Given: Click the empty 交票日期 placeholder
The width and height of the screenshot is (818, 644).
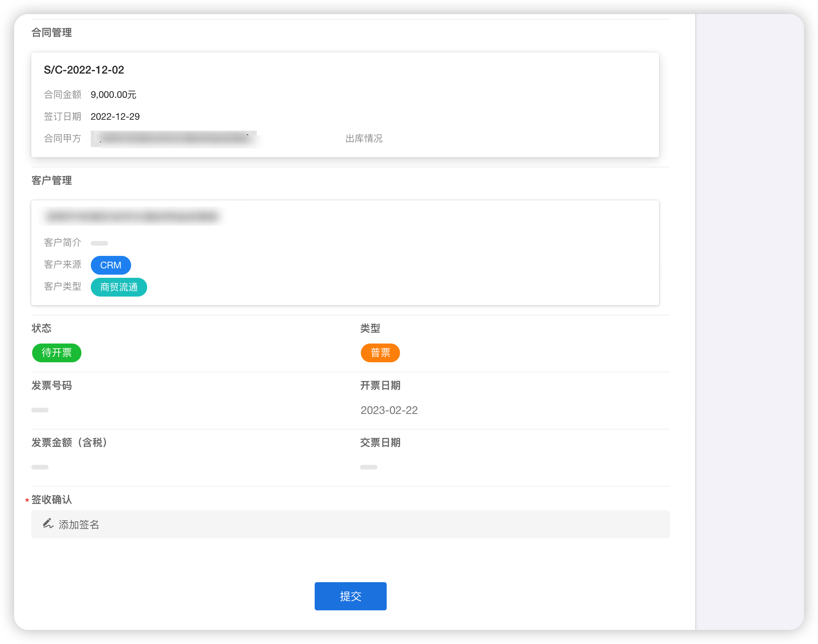Looking at the screenshot, I should (368, 467).
